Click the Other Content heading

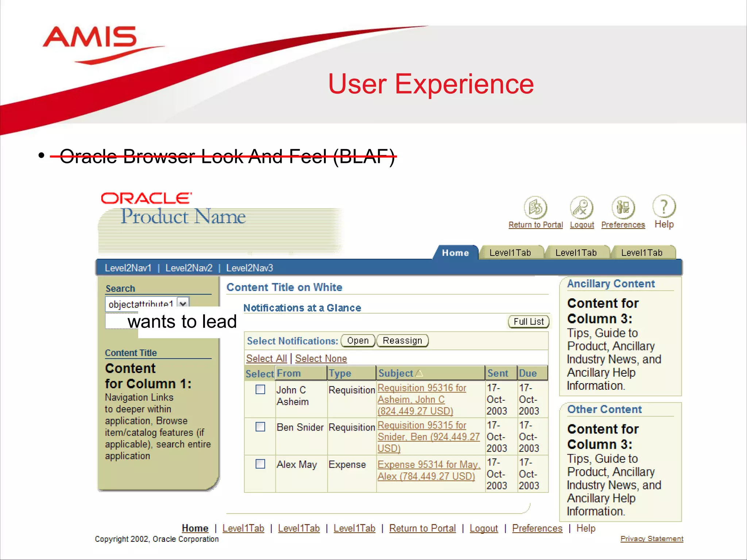coord(604,409)
